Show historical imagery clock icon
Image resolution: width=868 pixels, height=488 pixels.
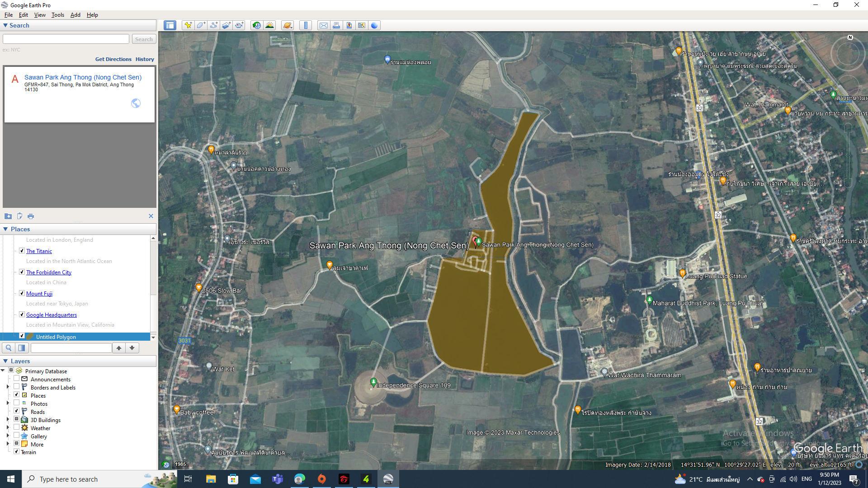(256, 25)
